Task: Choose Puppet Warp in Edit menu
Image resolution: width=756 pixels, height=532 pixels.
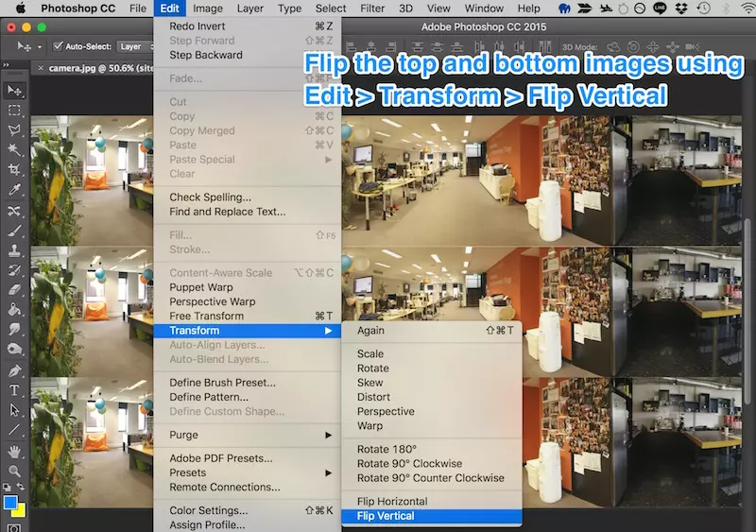Action: pyautogui.click(x=248, y=287)
